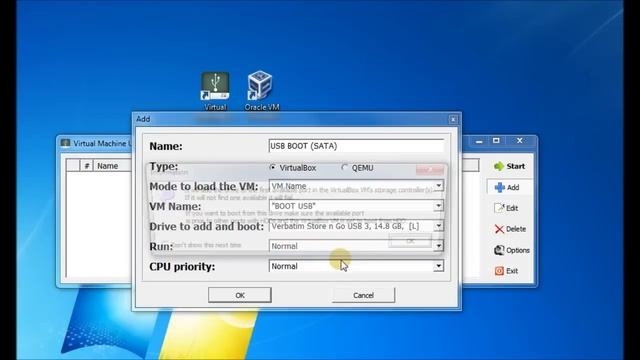640x360 pixels.
Task: Expand the VM Name dropdown
Action: (438, 206)
